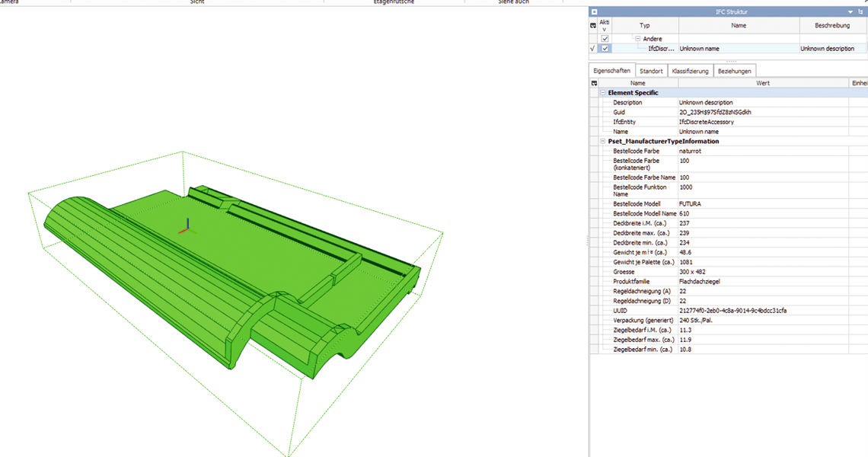The height and width of the screenshot is (457, 868).
Task: Click the pin icon on IFC Struktur panel
Action: [x=861, y=11]
